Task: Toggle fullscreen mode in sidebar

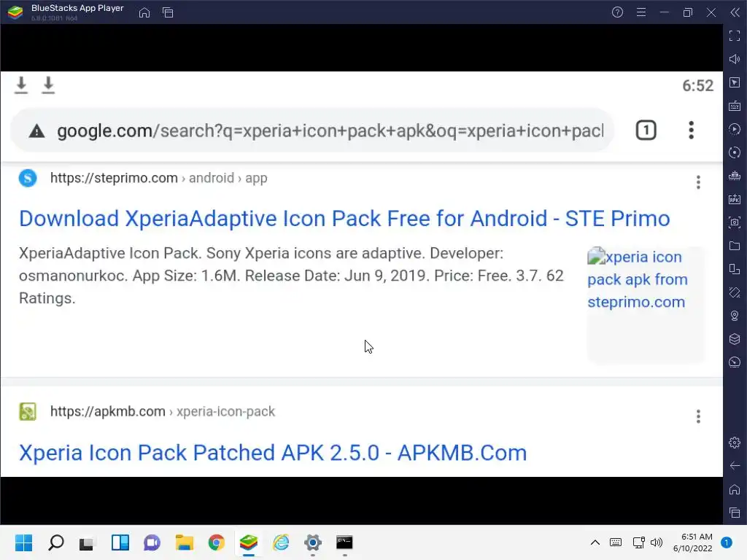Action: click(735, 36)
